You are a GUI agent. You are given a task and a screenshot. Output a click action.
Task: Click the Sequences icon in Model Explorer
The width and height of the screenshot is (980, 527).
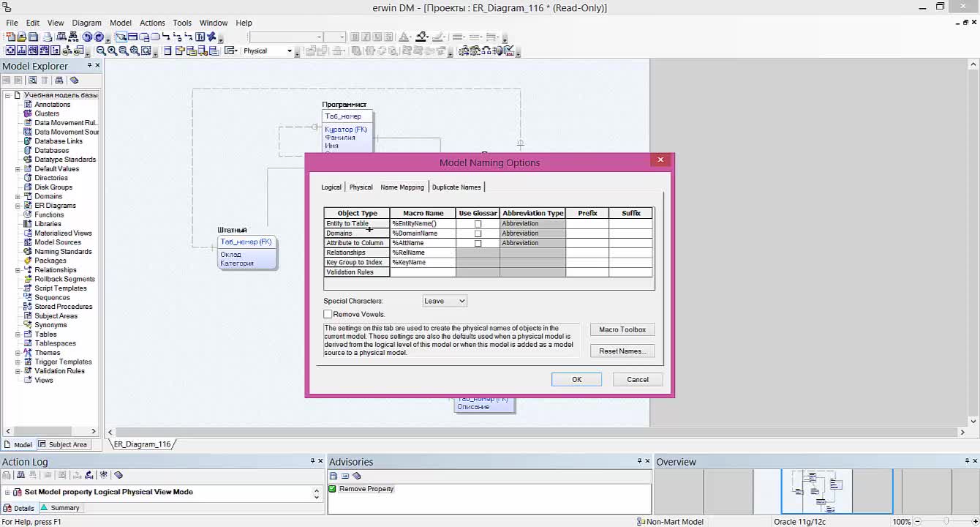tap(29, 298)
